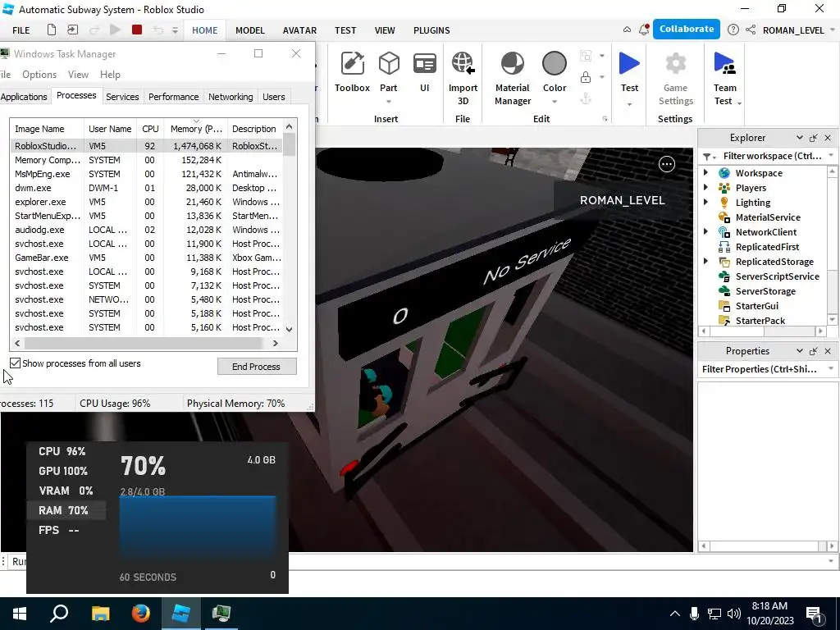Open the Networking tab in Task Manager
Screen dimensions: 840x630
click(231, 97)
